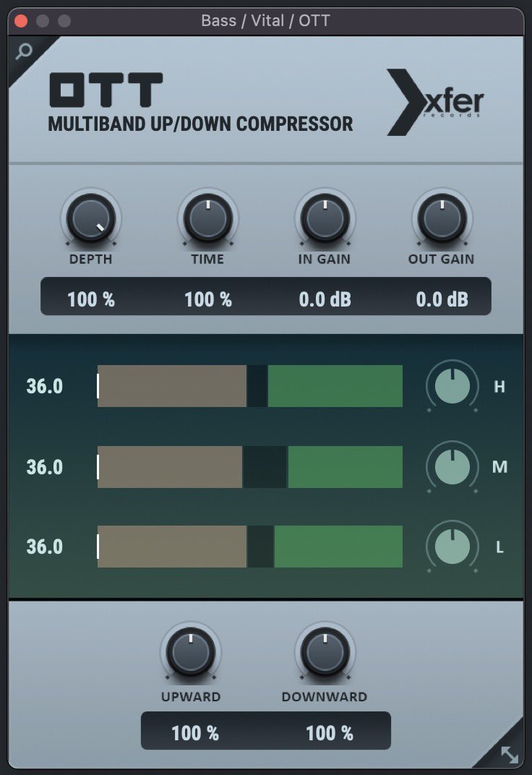The image size is (532, 775).
Task: Click the TIME label text
Action: click(207, 259)
